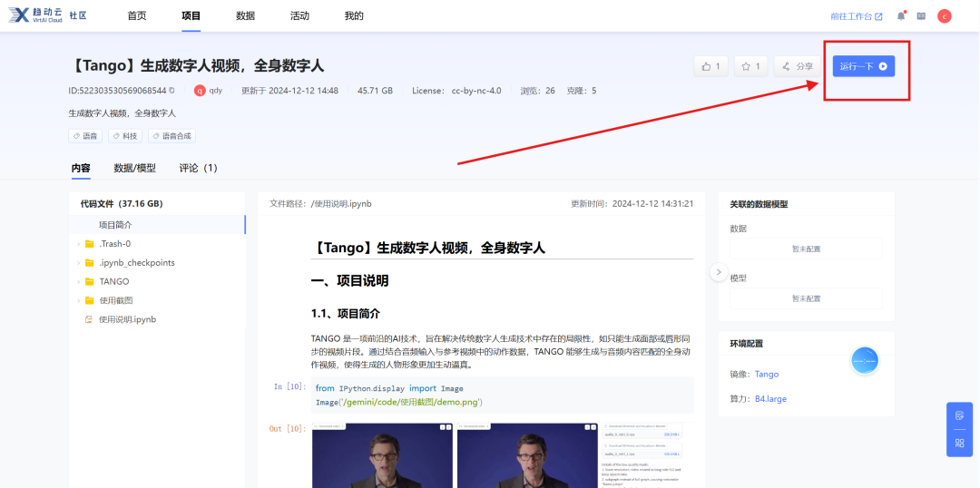The image size is (980, 488).
Task: Open the Tango image link
Action: [x=767, y=375]
